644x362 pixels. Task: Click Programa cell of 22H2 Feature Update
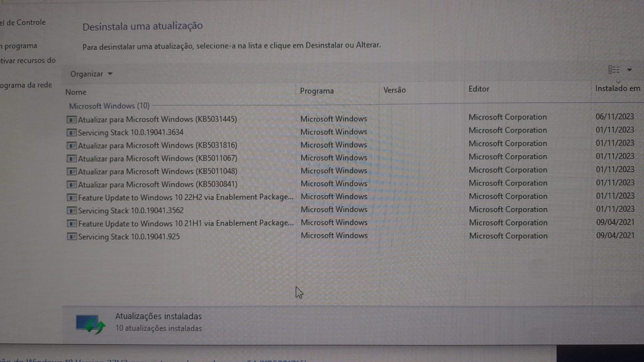click(x=334, y=196)
